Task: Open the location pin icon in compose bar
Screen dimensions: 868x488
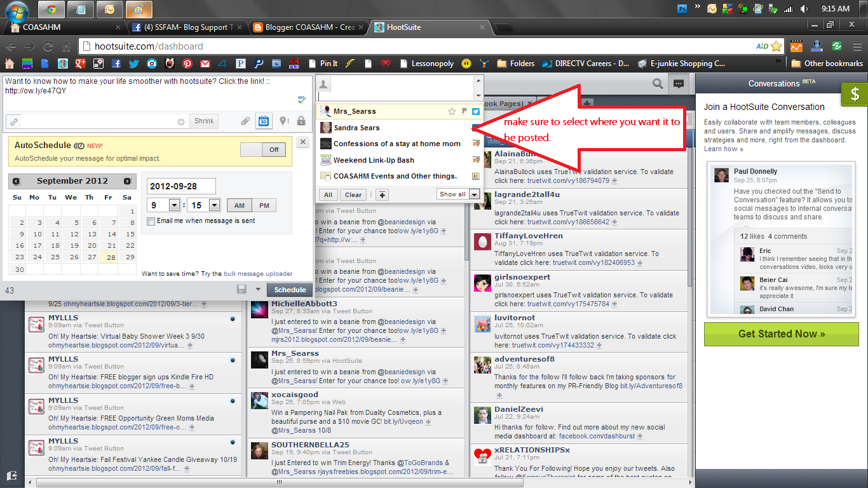Action: (283, 121)
